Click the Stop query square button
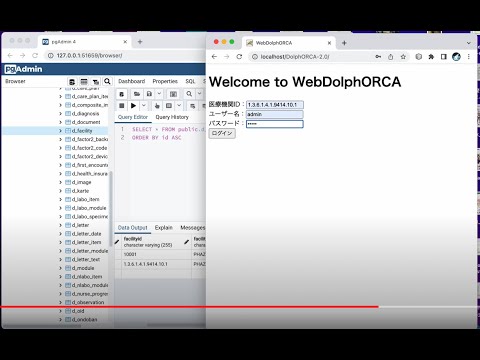This screenshot has width=480, height=360. tap(122, 106)
